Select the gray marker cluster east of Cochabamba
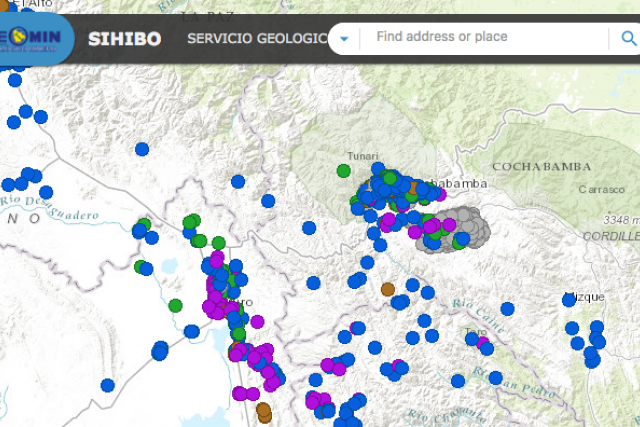The height and width of the screenshot is (427, 640). (x=472, y=231)
